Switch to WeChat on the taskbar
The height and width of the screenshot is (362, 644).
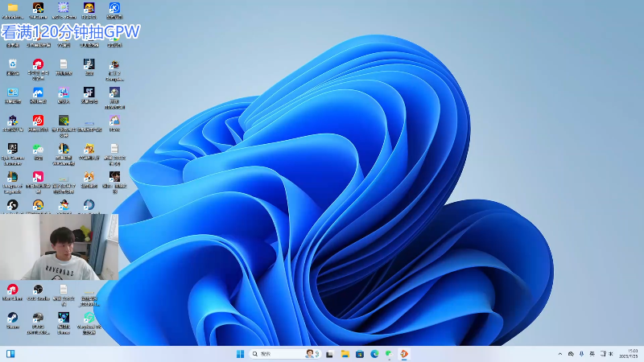389,354
